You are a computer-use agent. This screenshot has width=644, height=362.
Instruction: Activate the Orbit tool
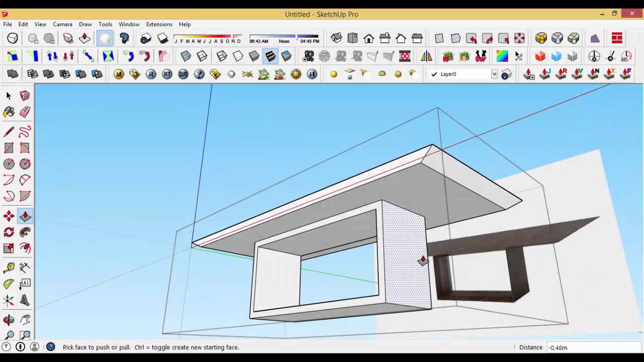(x=9, y=320)
